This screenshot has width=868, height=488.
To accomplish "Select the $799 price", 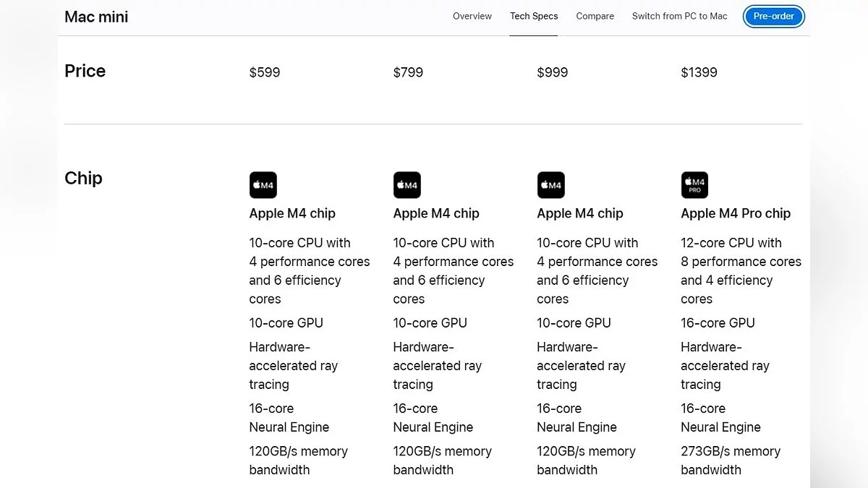I will click(408, 72).
